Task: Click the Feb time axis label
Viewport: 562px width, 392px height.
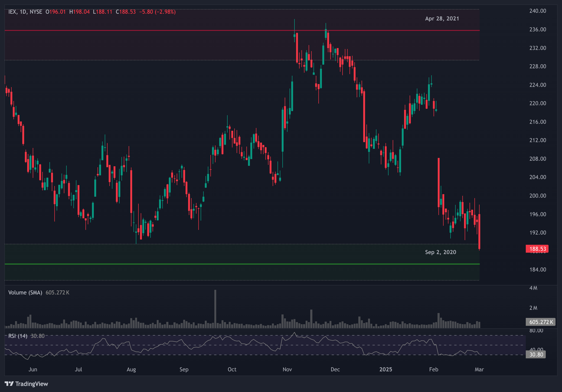Action: pyautogui.click(x=434, y=369)
